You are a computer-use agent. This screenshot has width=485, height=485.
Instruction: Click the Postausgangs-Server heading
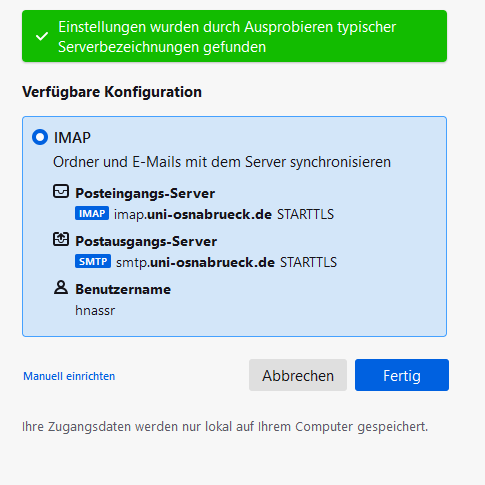pyautogui.click(x=146, y=241)
